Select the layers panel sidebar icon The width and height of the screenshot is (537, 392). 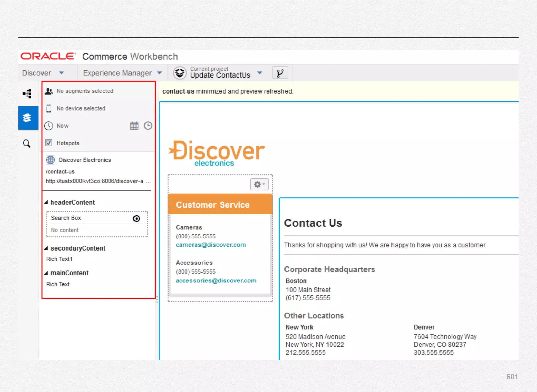click(27, 118)
